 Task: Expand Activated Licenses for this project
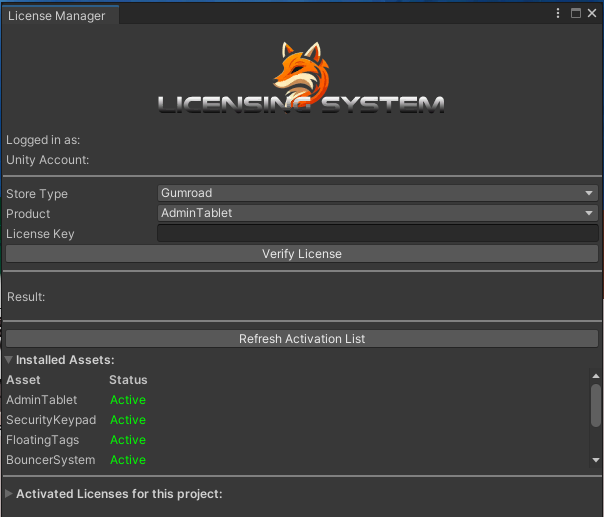[9, 494]
